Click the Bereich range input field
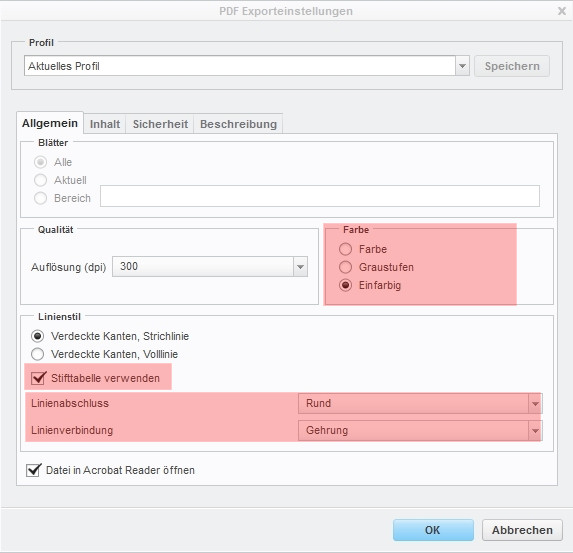Image resolution: width=573 pixels, height=553 pixels. coord(320,196)
